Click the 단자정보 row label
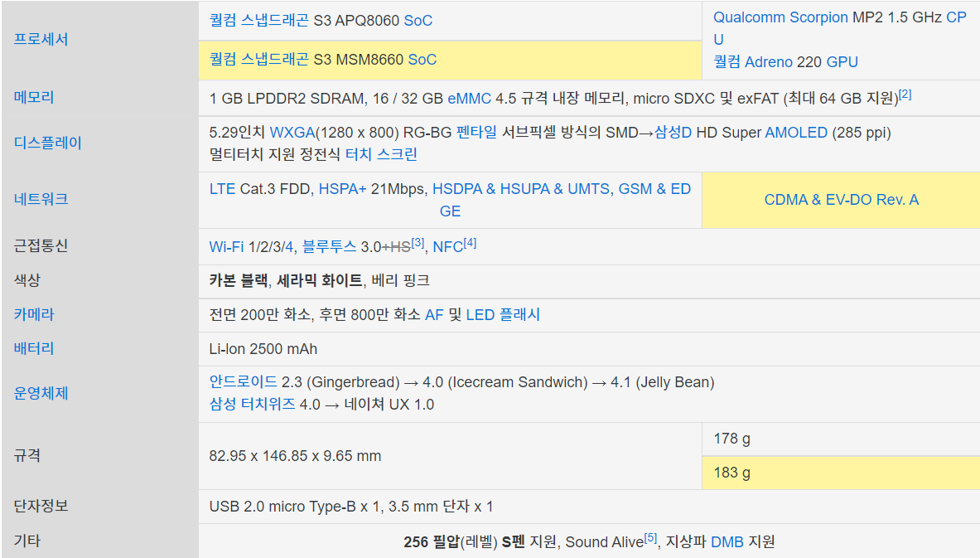This screenshot has height=558, width=980. [41, 506]
